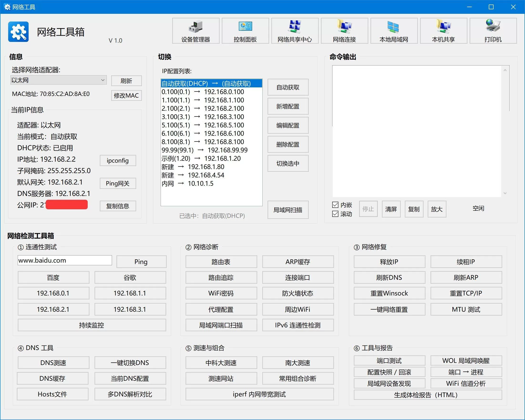Screen dimensions: 525x420
Task: Open 本机共享 shortcut icon
Action: click(x=443, y=31)
